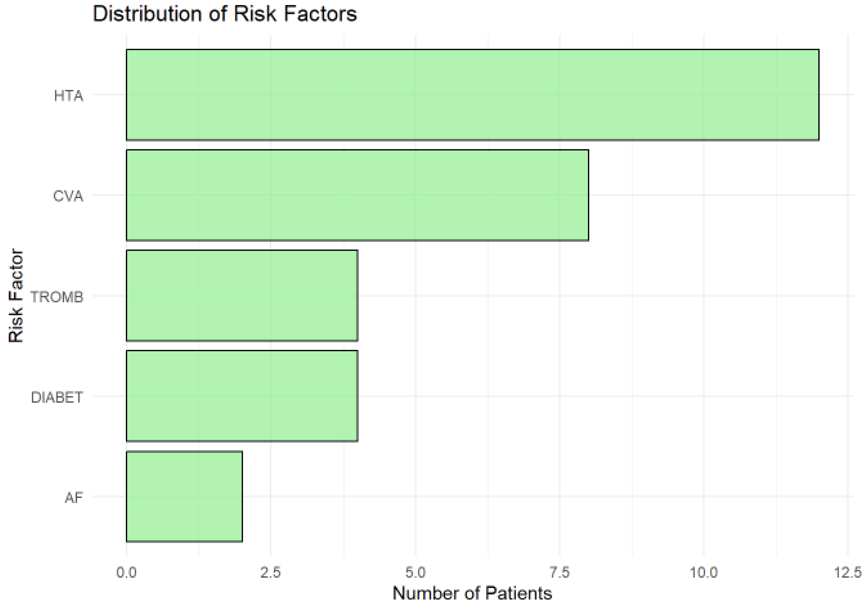Viewport: 868px width, 610px height.
Task: Click the Number of Patients axis title
Action: [472, 593]
